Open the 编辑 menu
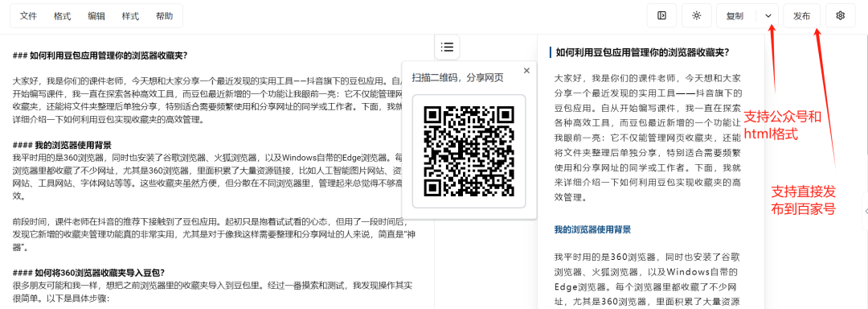Screen dimensions: 868x309 (x=96, y=16)
